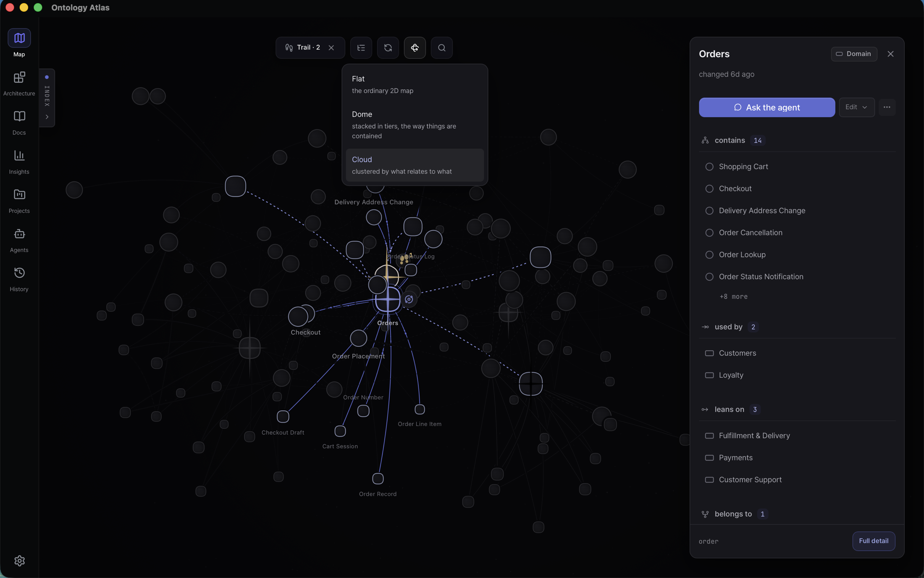Toggle the map layout mode button
The height and width of the screenshot is (578, 924).
coord(415,48)
